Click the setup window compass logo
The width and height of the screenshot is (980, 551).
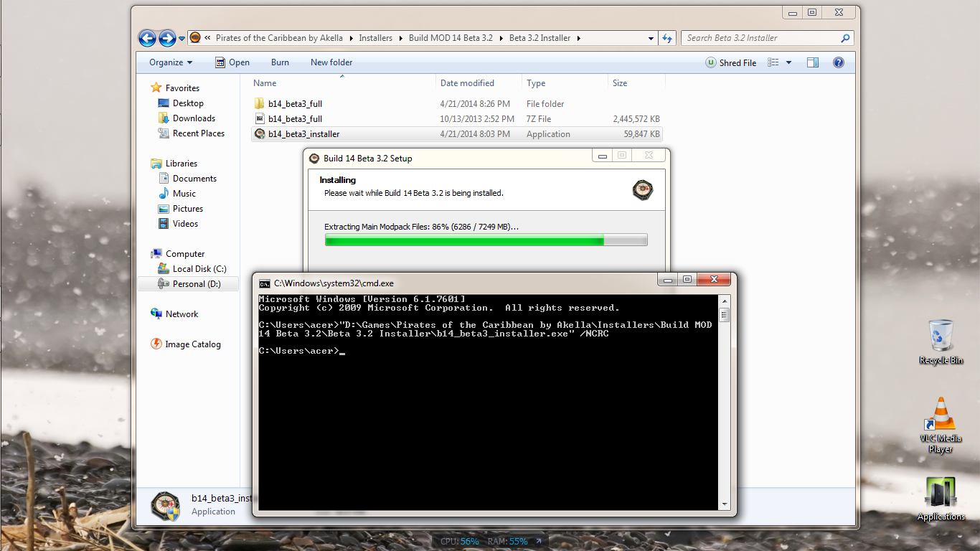click(x=643, y=189)
